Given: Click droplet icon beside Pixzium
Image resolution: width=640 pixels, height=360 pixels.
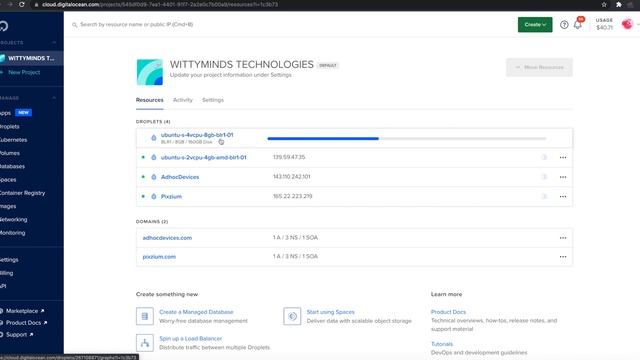Looking at the screenshot, I should (153, 196).
